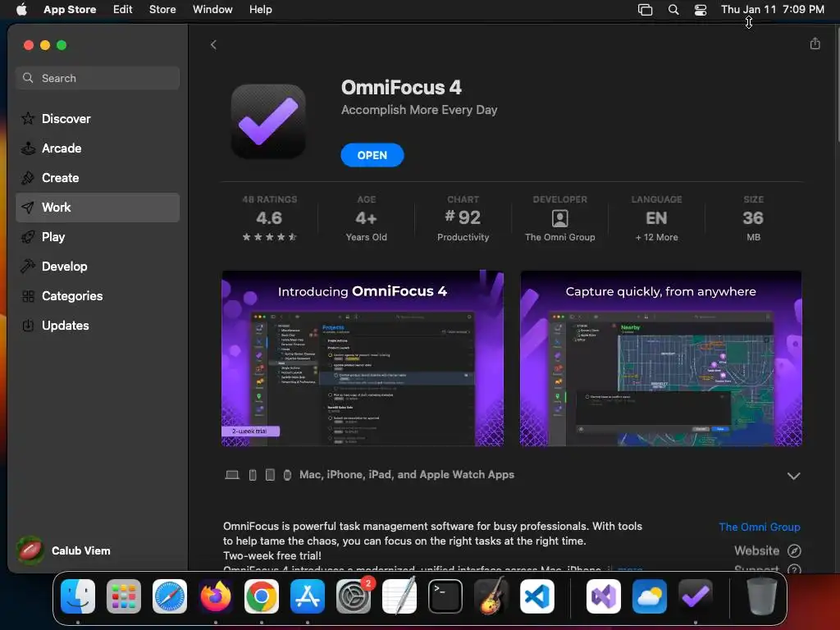Open Categories in the sidebar
The image size is (840, 630).
coord(98,295)
